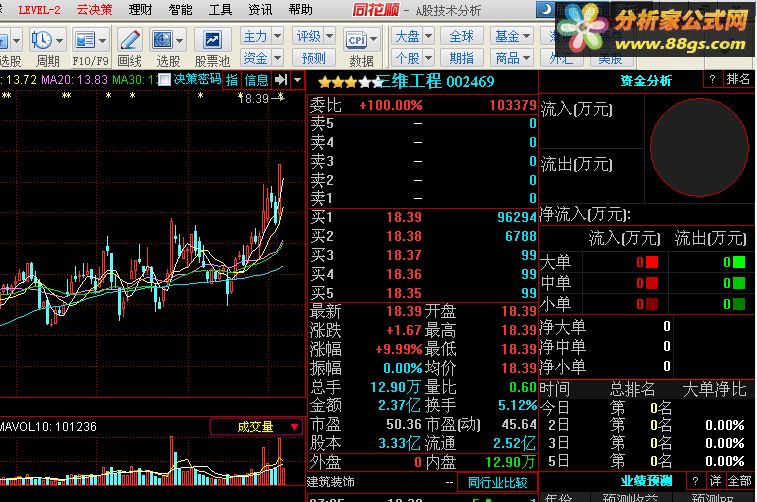Expand the 评级 dropdown arrow

[329, 36]
